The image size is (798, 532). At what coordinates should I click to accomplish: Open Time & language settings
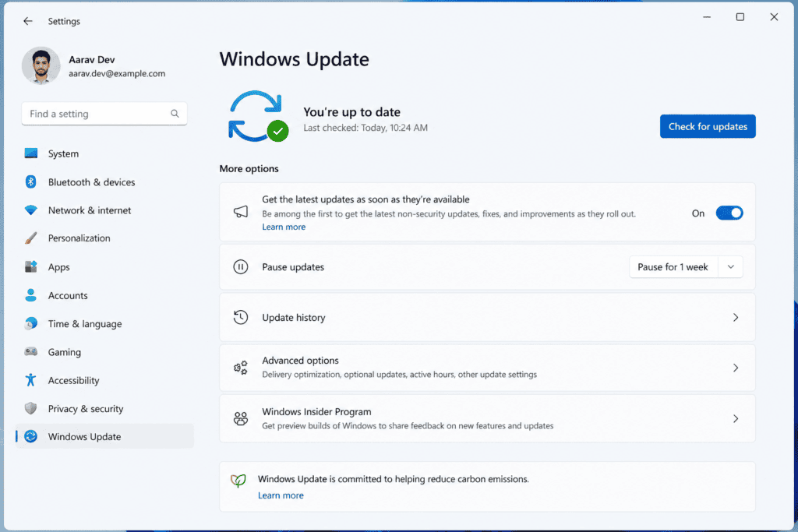tap(104, 324)
